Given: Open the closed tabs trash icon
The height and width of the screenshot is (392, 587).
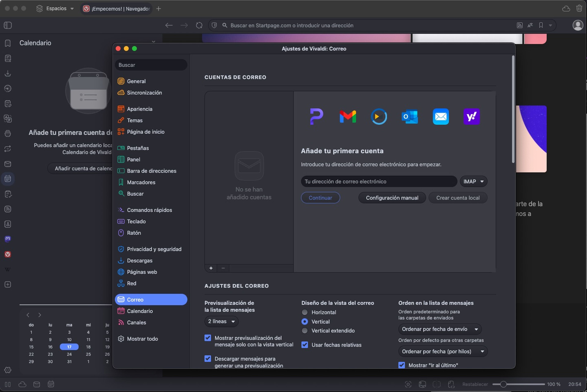Looking at the screenshot, I should point(579,9).
